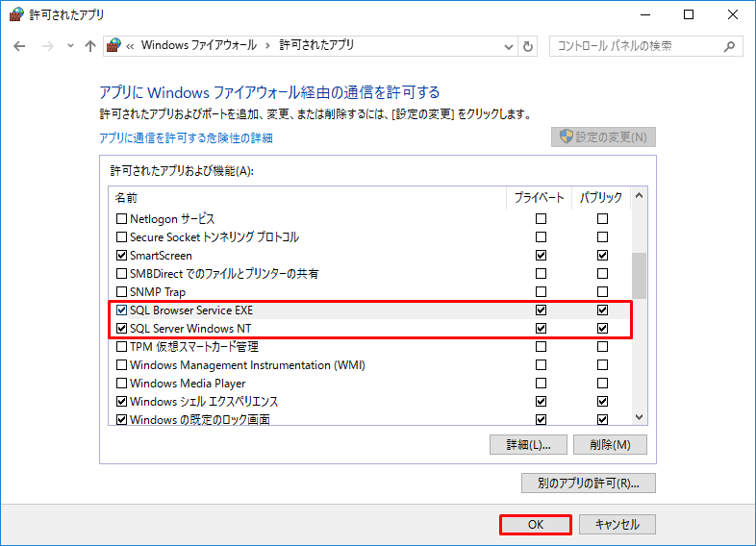This screenshot has width=756, height=546.
Task: Open the Windows ファイアウォール breadcrumb
Action: (x=199, y=45)
